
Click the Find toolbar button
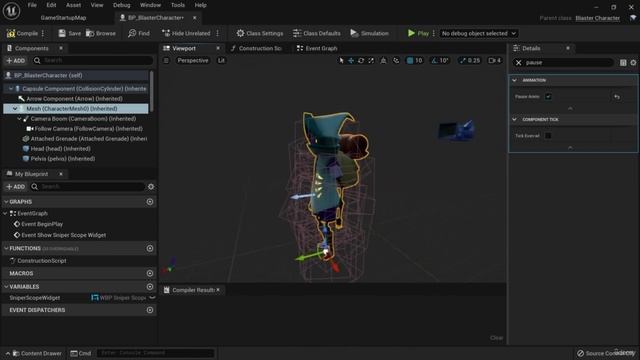(x=139, y=33)
